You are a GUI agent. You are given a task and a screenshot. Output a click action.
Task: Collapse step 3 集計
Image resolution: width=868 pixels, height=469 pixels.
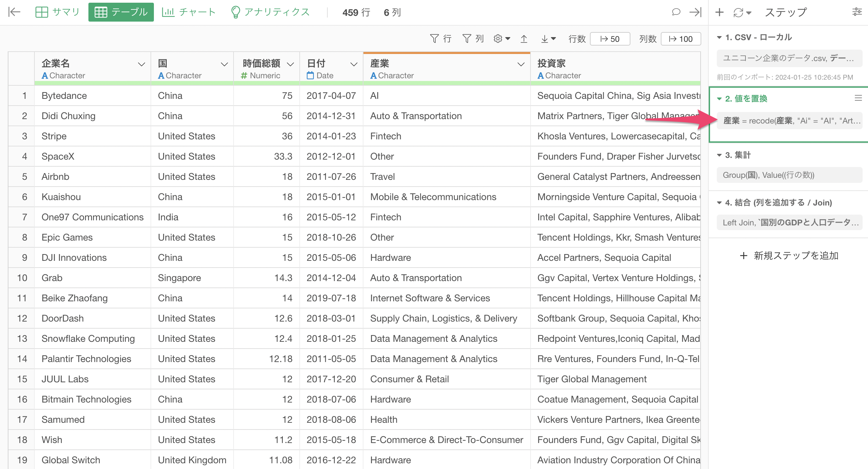[719, 155]
